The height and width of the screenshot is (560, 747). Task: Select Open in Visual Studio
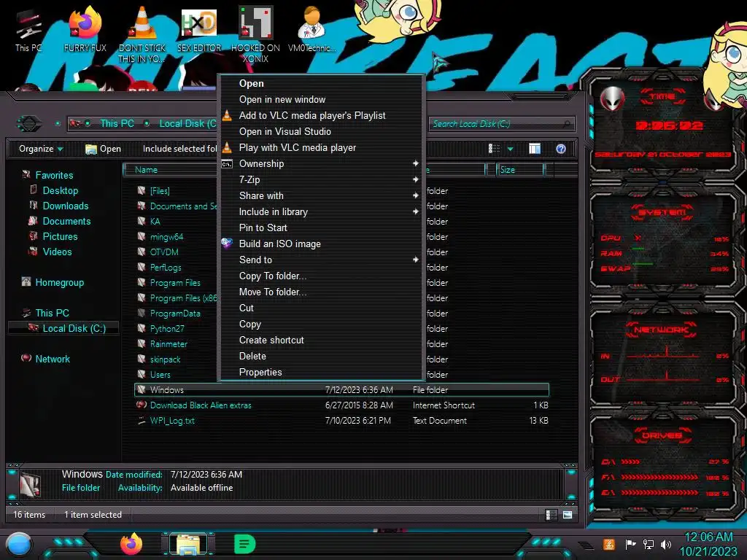pyautogui.click(x=321, y=131)
